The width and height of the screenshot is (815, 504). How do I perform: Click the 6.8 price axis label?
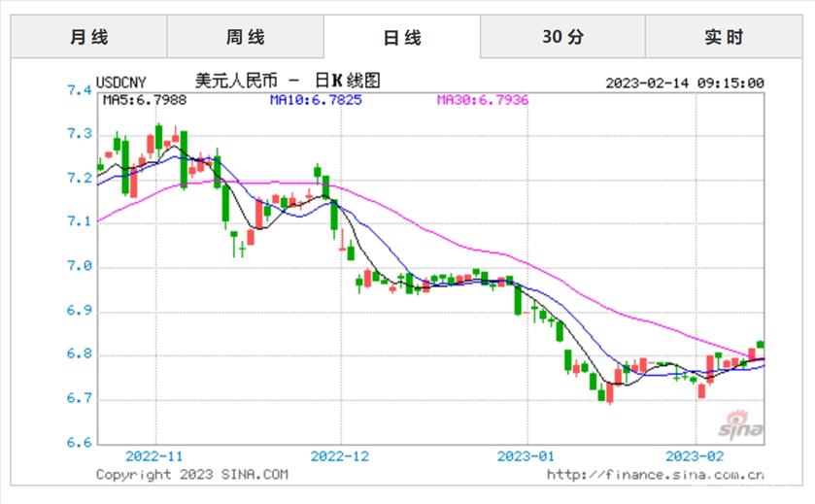click(80, 354)
